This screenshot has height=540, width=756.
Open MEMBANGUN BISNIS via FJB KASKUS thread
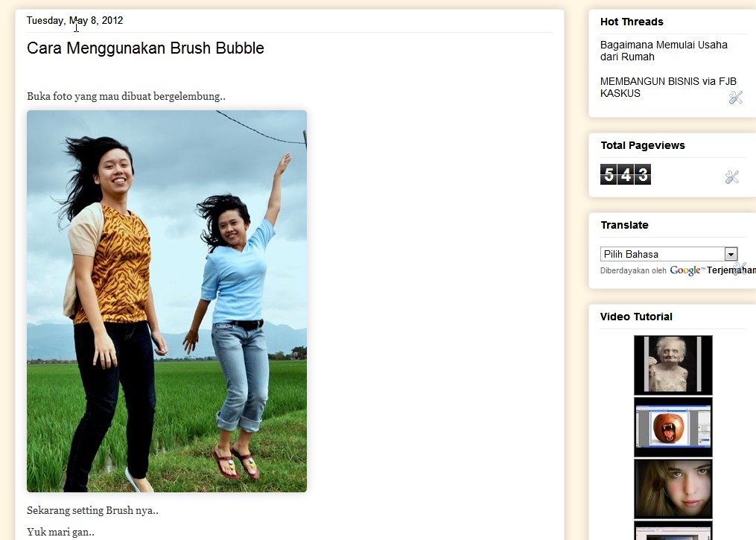(668, 87)
